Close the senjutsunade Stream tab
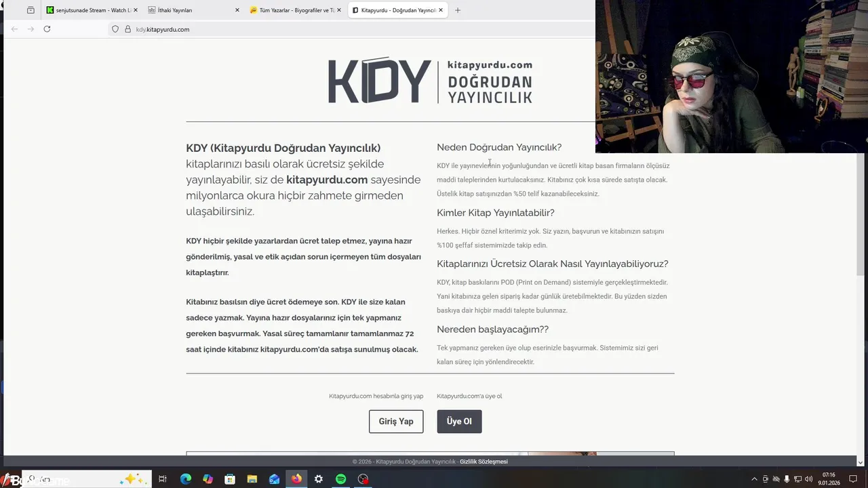868x488 pixels. 136,10
